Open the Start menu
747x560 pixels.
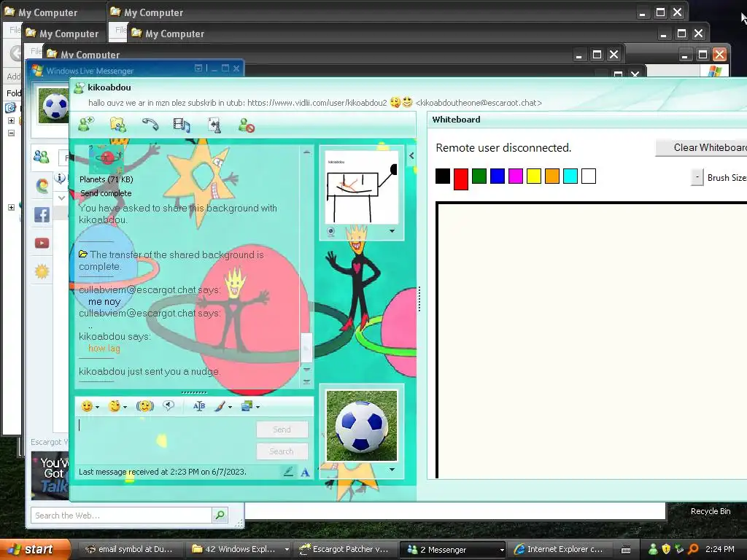coord(35,549)
